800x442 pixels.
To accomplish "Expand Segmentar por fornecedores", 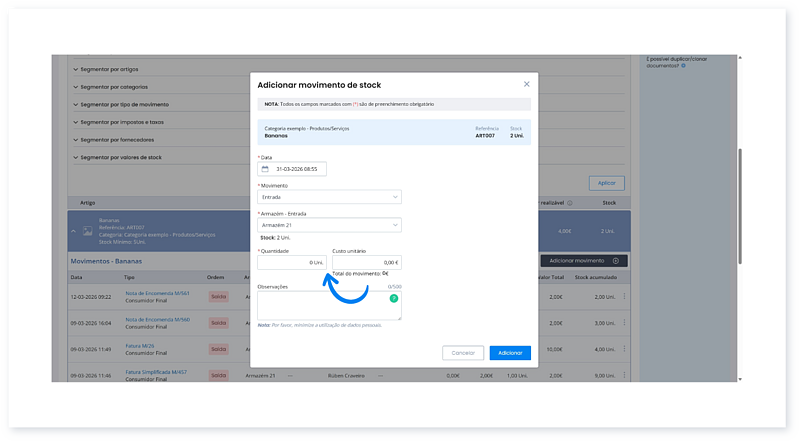I will click(x=113, y=140).
